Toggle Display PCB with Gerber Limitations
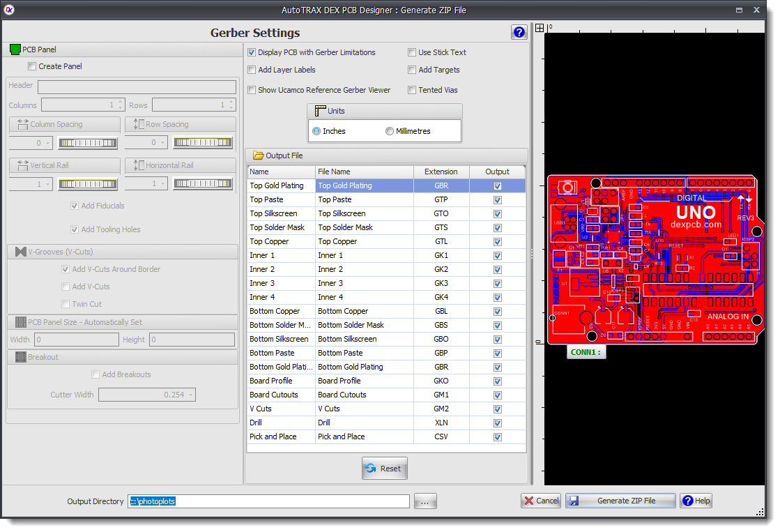This screenshot has height=532, width=780. (252, 52)
